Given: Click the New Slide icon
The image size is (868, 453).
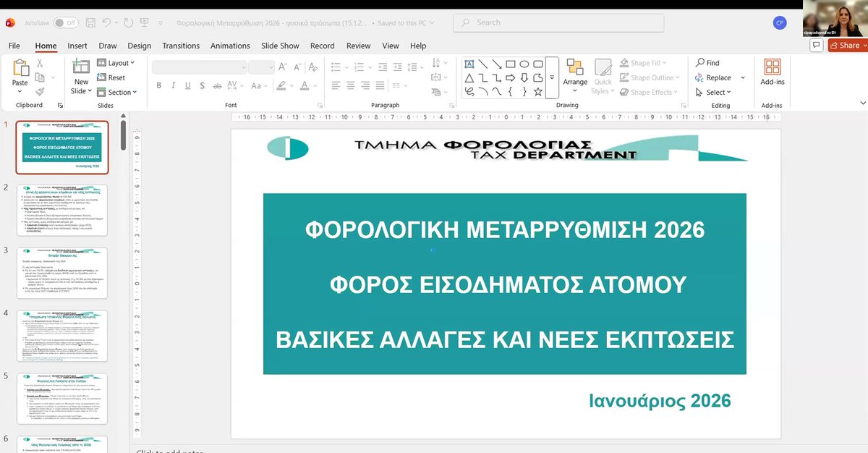Looking at the screenshot, I should point(81,67).
